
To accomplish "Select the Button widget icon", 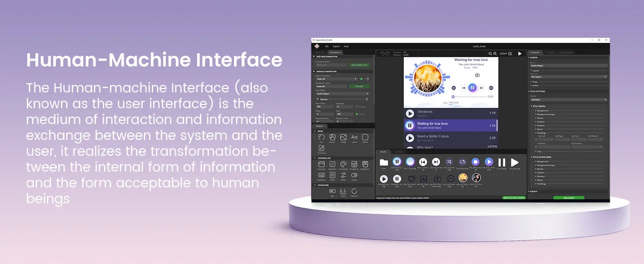I will click(333, 137).
